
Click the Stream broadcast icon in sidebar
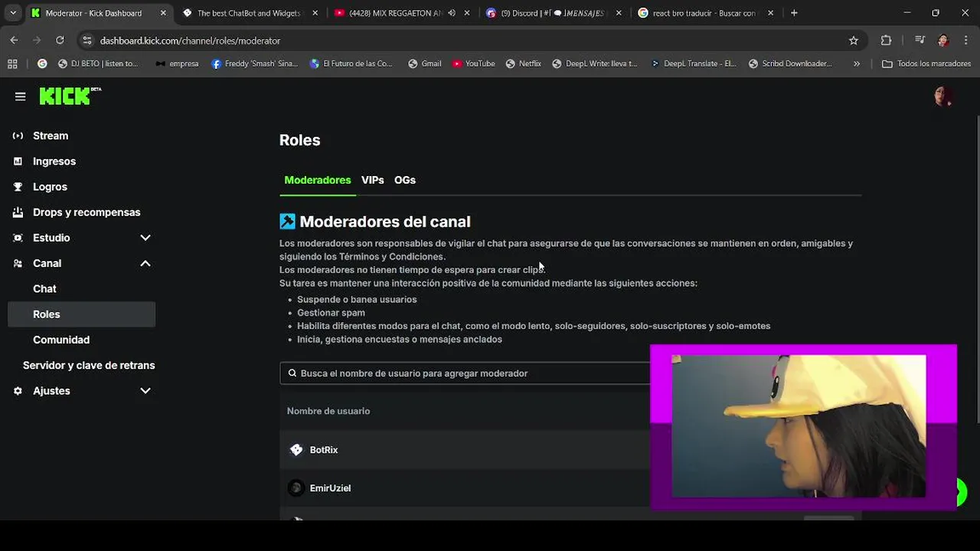coord(18,135)
